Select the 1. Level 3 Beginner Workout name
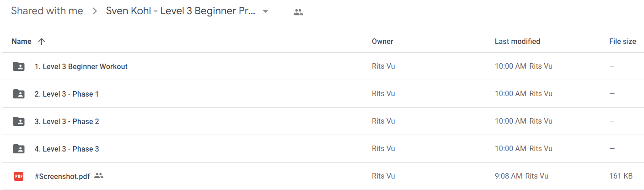The height and width of the screenshot is (190, 644). (81, 66)
